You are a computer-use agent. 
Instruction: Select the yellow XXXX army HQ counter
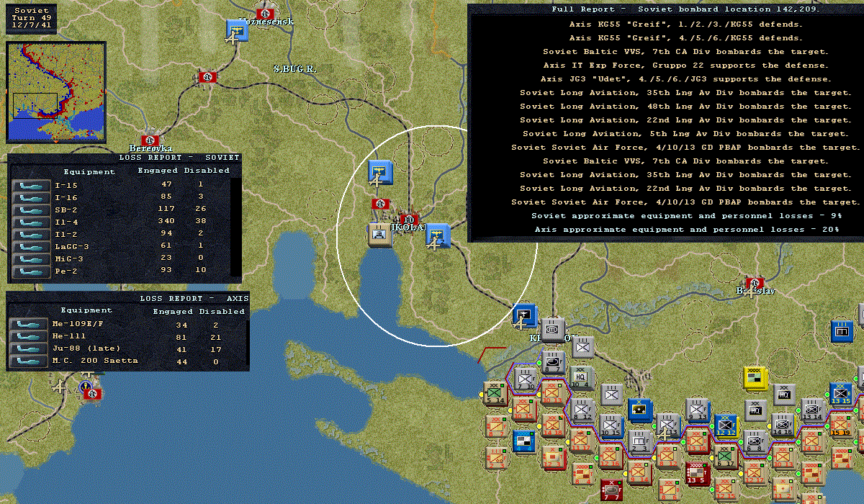(755, 377)
